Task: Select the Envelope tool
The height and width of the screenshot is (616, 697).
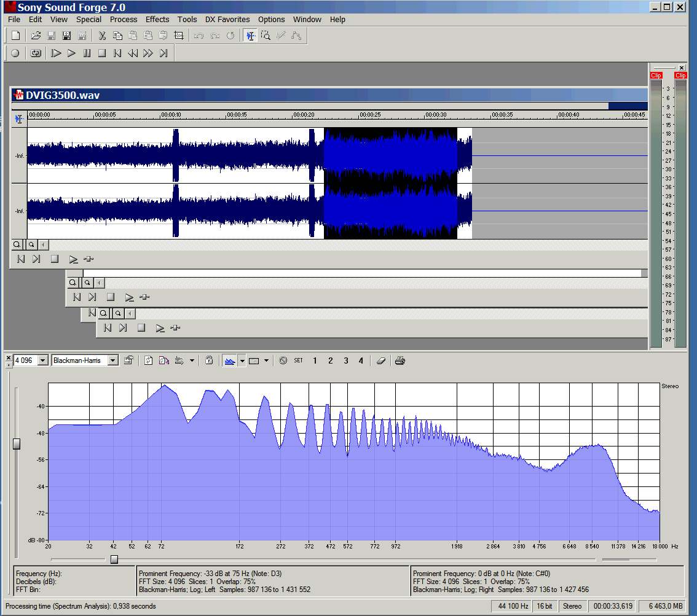Action: pyautogui.click(x=296, y=36)
